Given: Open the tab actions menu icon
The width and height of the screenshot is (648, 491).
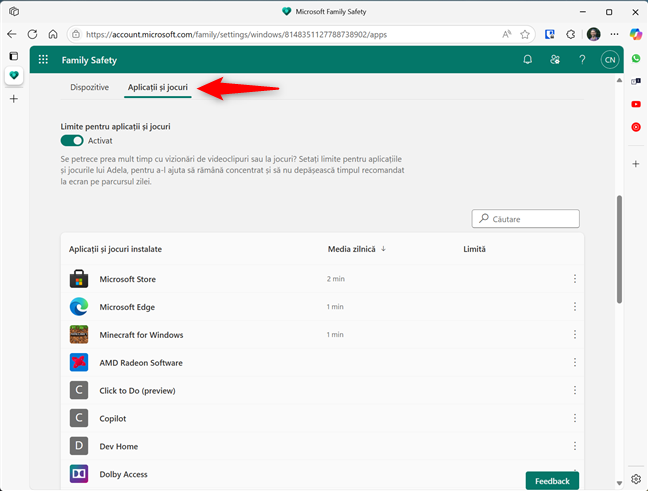Looking at the screenshot, I should pos(14,56).
